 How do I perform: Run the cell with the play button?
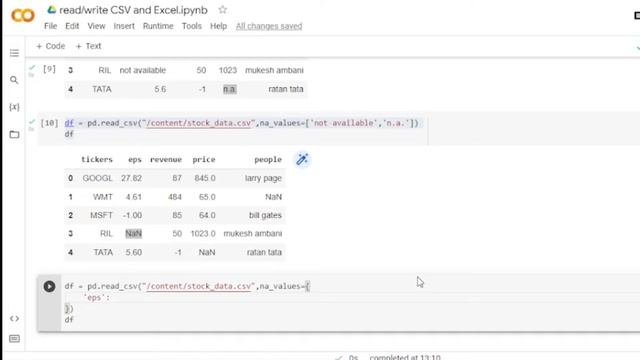pos(49,287)
